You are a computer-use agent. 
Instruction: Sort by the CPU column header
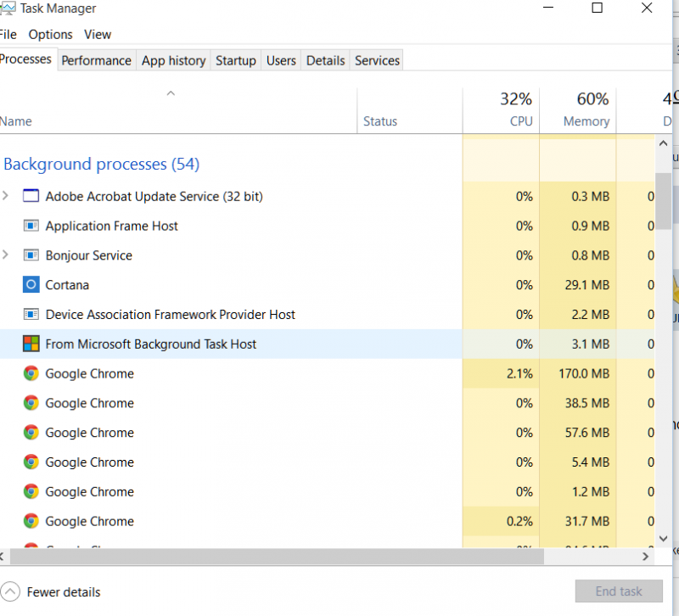coord(501,110)
